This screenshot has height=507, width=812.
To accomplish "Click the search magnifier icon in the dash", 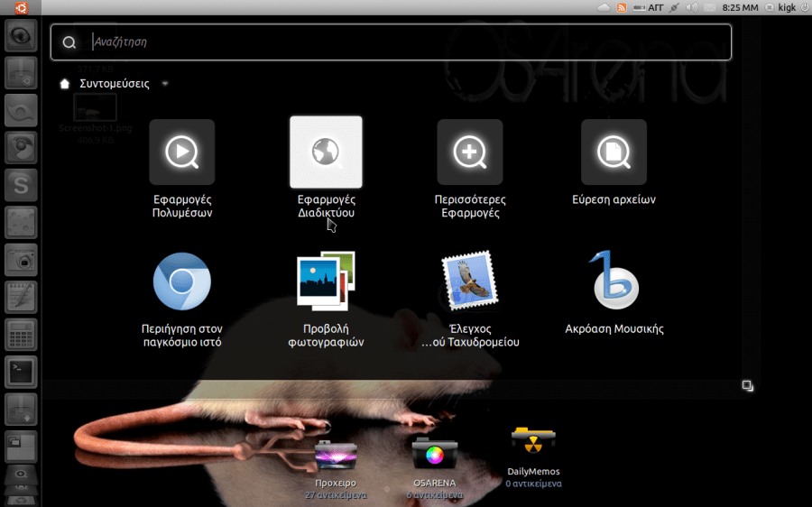I will point(69,42).
